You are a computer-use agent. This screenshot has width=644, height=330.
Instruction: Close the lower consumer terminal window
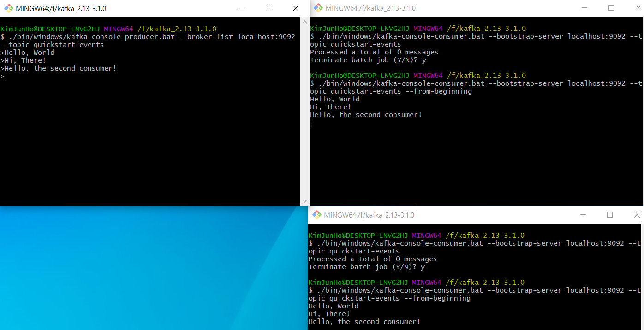coord(637,215)
